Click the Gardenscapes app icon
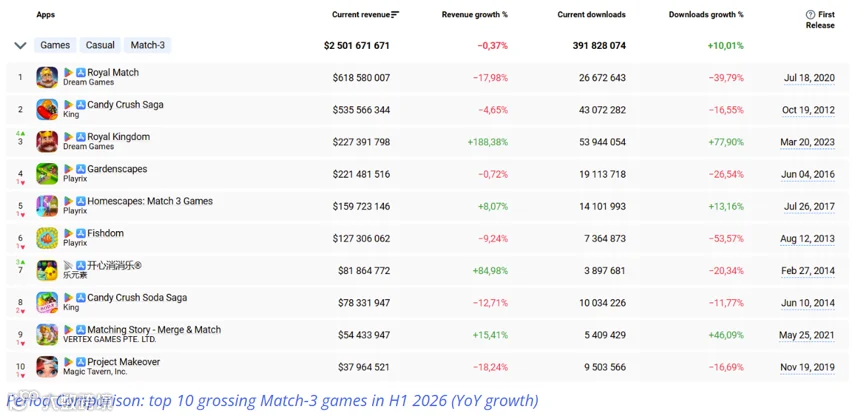 click(47, 174)
